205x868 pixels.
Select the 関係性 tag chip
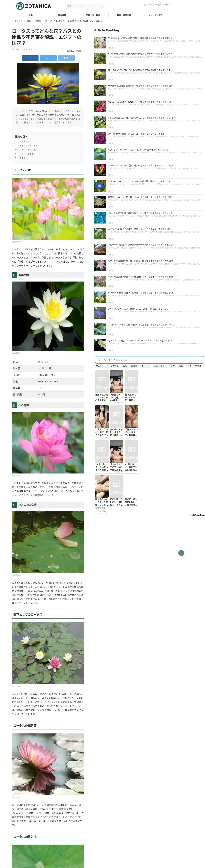tap(134, 366)
